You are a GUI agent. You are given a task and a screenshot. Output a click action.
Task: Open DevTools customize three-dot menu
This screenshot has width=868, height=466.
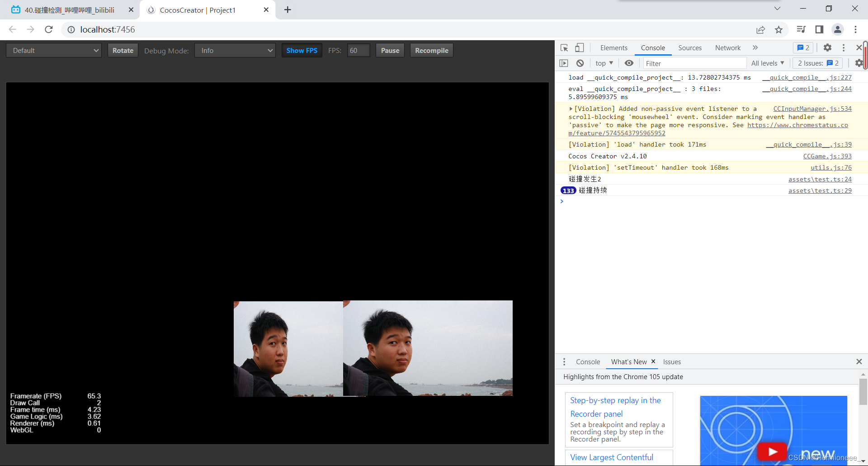pyautogui.click(x=844, y=48)
